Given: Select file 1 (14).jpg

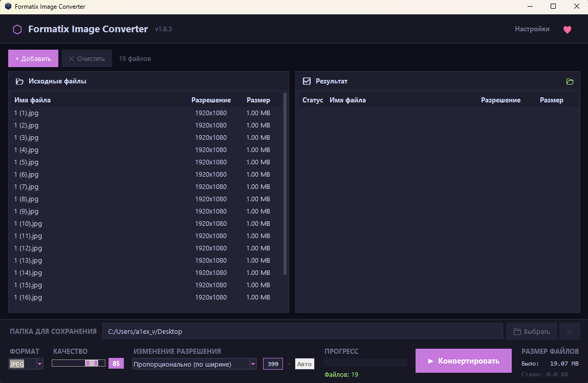Looking at the screenshot, I should point(146,273).
